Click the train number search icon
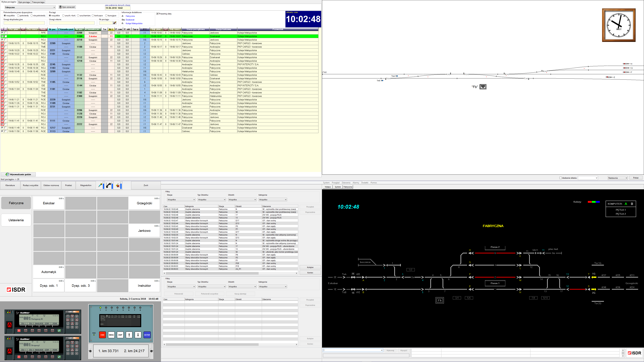The height and width of the screenshot is (362, 644). [x=115, y=23]
